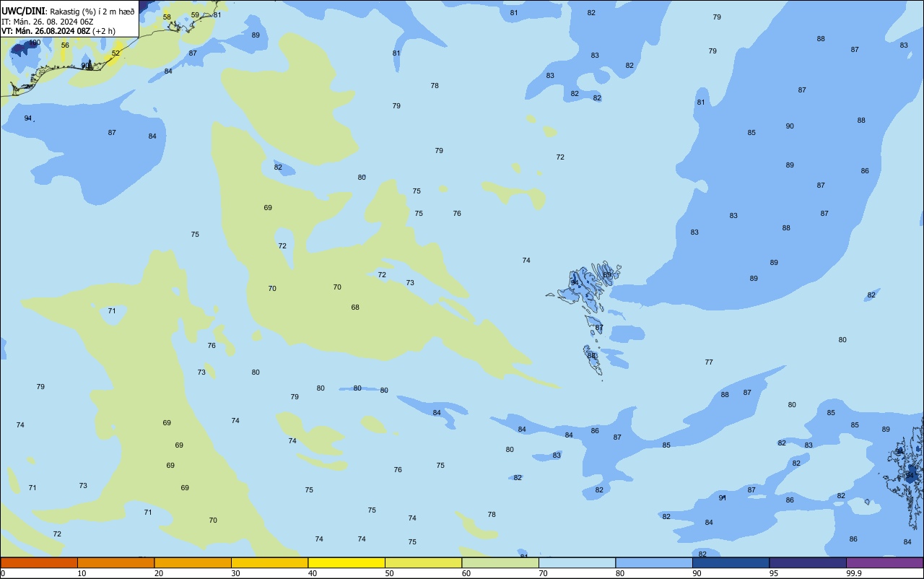
Task: Click the '100' value in the dark blue patch
Action: coord(35,43)
